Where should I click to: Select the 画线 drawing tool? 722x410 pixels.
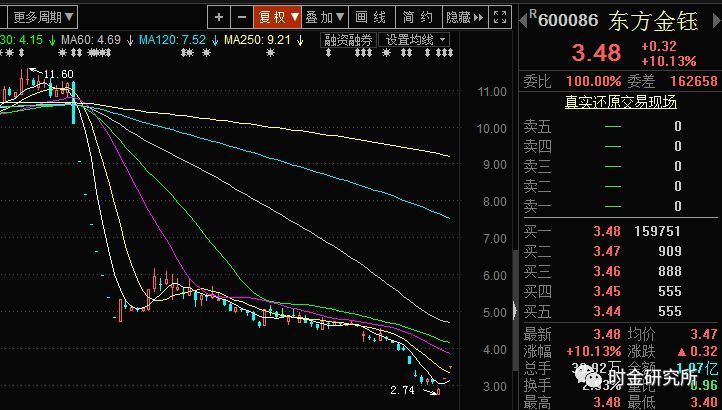[x=371, y=17]
